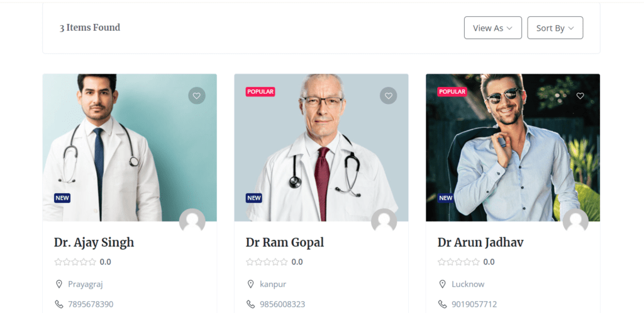Open the View As dropdown
The width and height of the screenshot is (644, 313).
pos(493,28)
